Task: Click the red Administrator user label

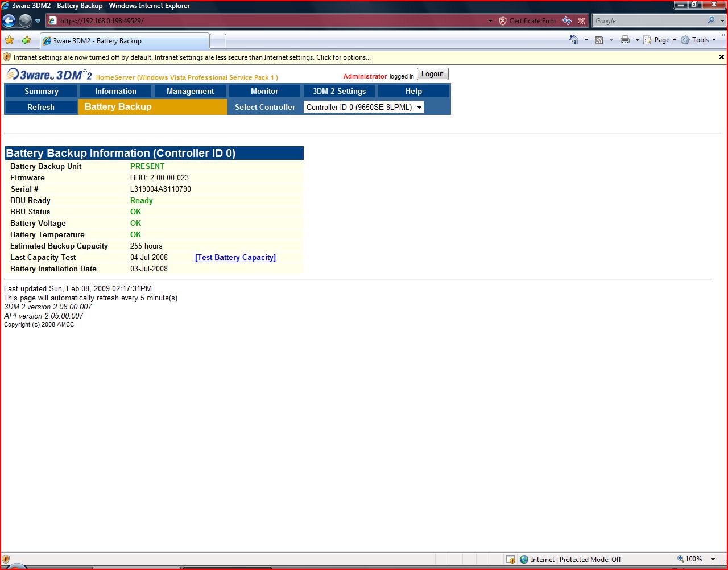Action: click(x=365, y=76)
